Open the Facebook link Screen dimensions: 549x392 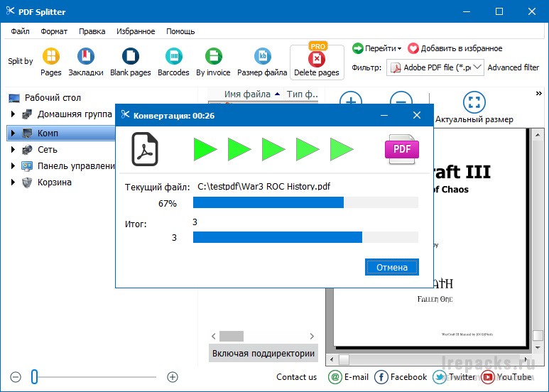pyautogui.click(x=401, y=377)
